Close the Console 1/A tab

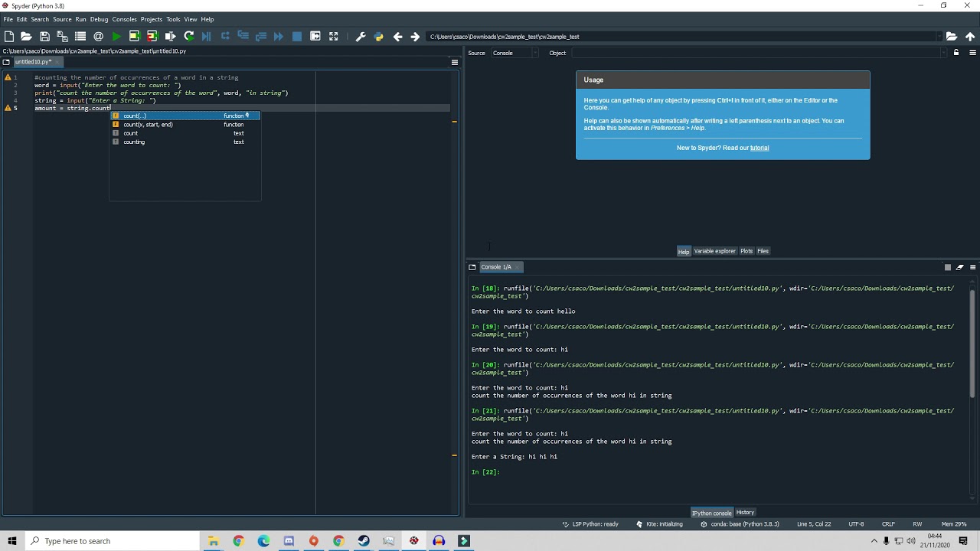click(x=518, y=267)
